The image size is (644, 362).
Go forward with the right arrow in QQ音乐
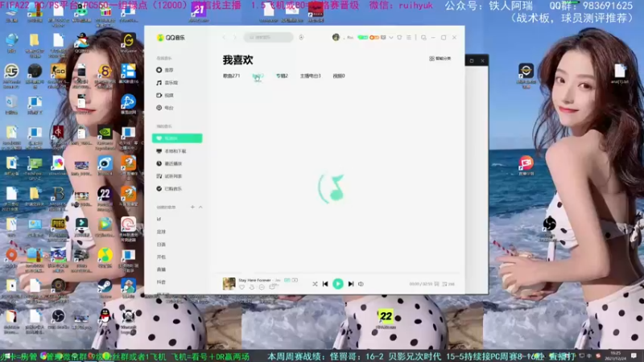(x=235, y=37)
